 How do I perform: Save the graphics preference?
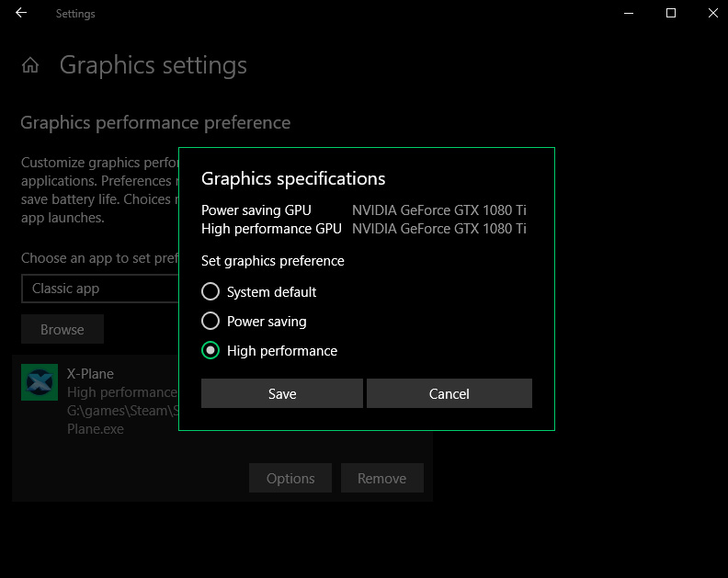(281, 393)
